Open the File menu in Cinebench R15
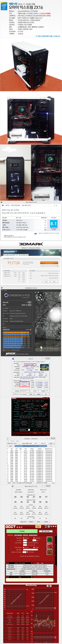Image resolution: width=62 pixels, height=644 pixels. 3,290
